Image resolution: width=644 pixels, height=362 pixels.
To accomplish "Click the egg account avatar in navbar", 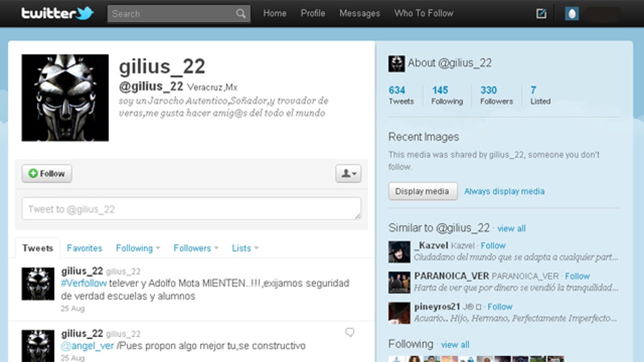I will (572, 14).
